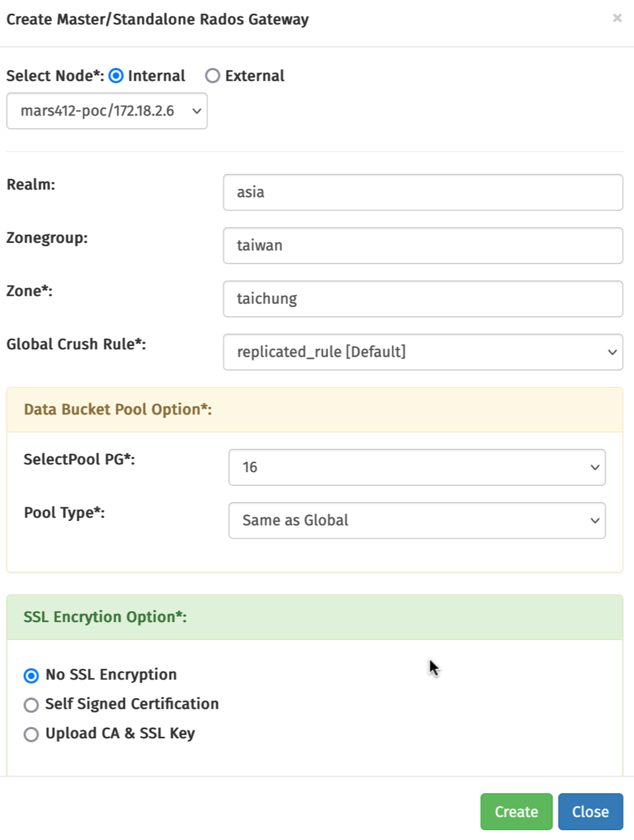Click the Data Bucket Pool Option header
634x840 pixels.
(118, 409)
